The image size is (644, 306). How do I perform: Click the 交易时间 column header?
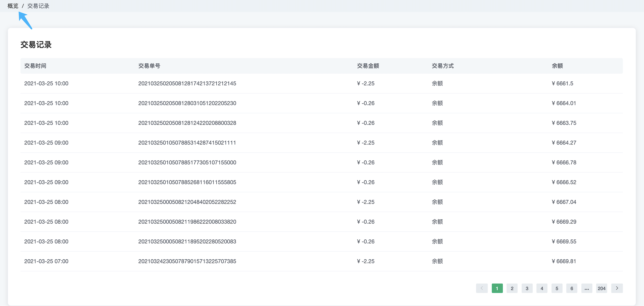click(x=35, y=66)
